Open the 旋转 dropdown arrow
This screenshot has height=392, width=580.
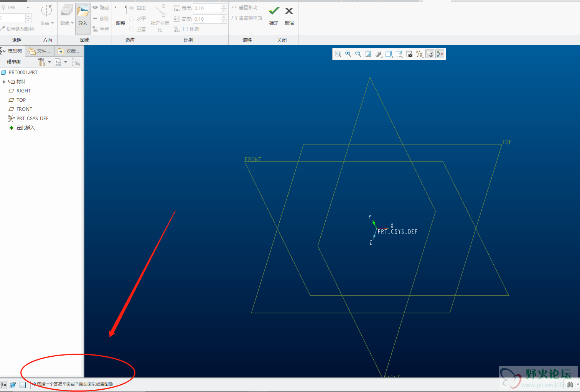click(52, 23)
